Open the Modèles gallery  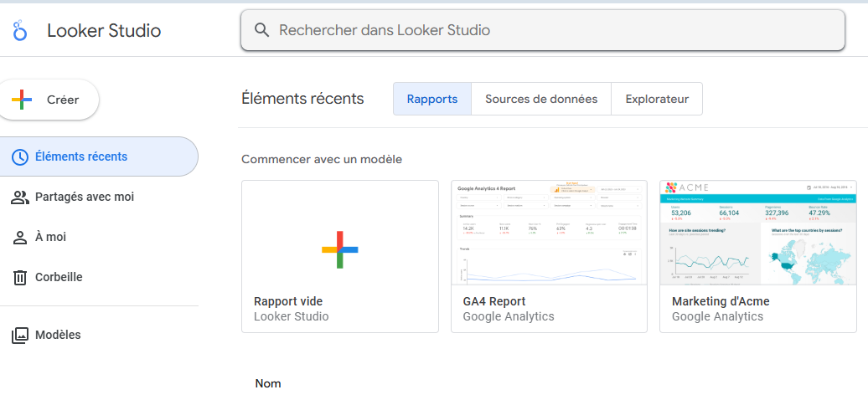click(x=99, y=336)
